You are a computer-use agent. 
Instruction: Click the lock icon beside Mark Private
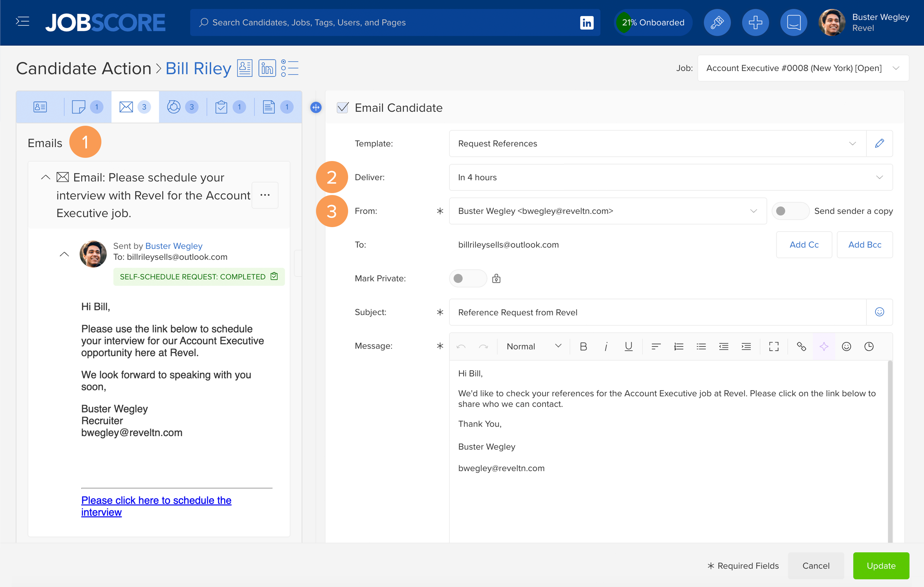pyautogui.click(x=496, y=278)
